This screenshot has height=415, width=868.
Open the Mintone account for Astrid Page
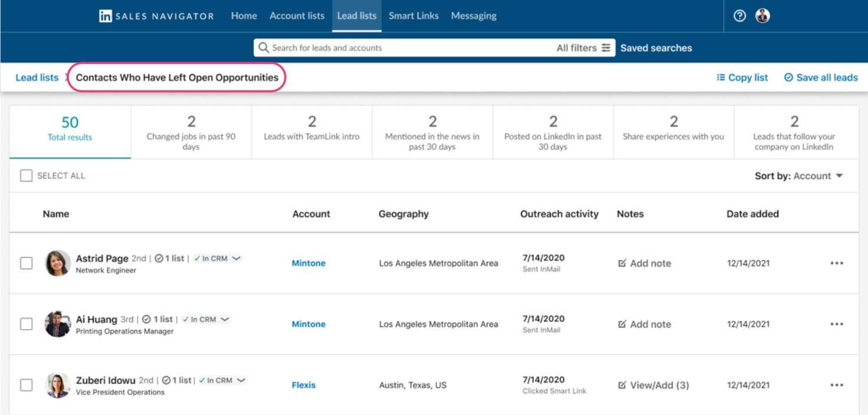coord(309,264)
